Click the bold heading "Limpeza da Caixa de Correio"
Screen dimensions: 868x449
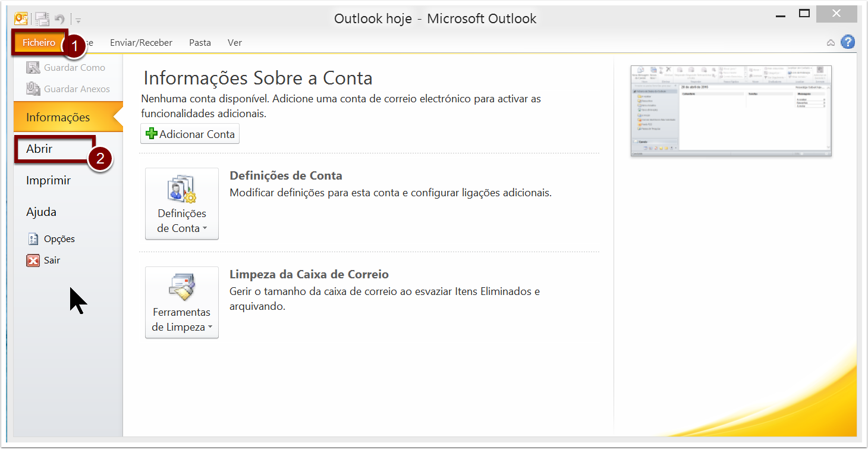pos(309,274)
